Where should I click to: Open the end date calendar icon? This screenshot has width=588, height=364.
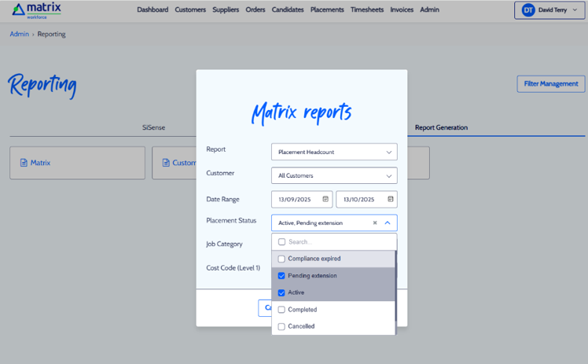(390, 200)
